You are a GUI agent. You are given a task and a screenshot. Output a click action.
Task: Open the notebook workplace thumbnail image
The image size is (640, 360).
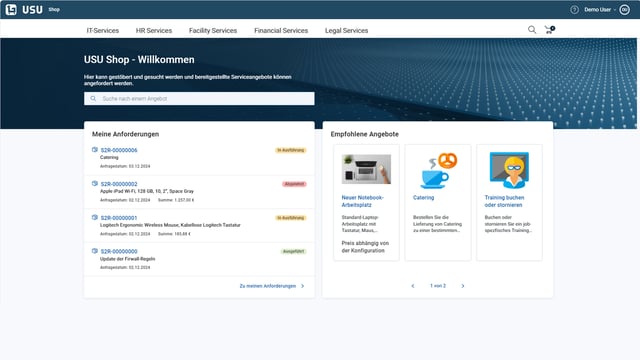(366, 169)
